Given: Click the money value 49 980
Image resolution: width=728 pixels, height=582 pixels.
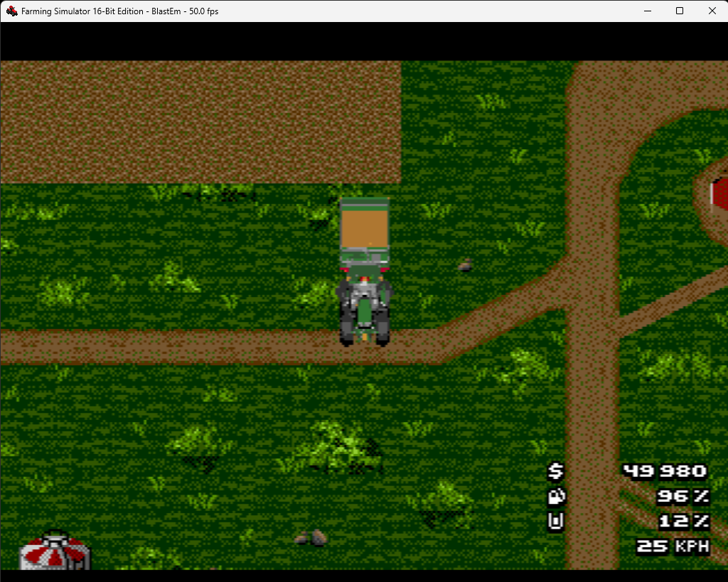Looking at the screenshot, I should 665,470.
